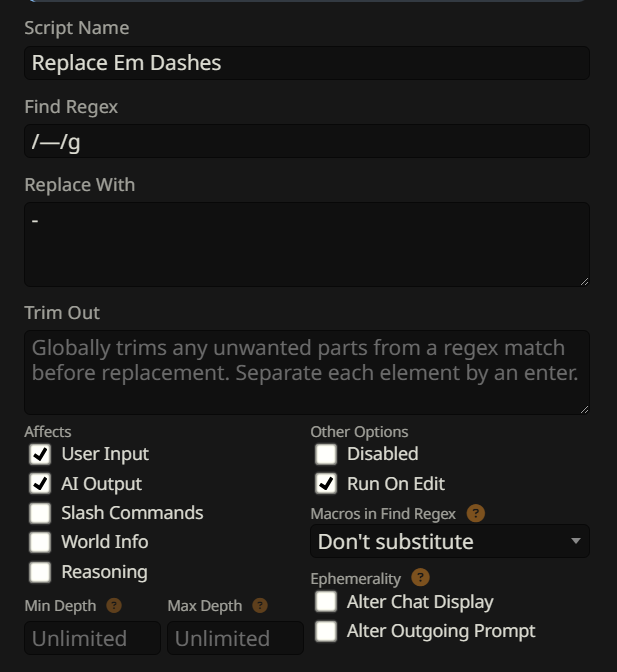Uncheck the User Input checkbox
This screenshot has height=672, width=617.
40,454
